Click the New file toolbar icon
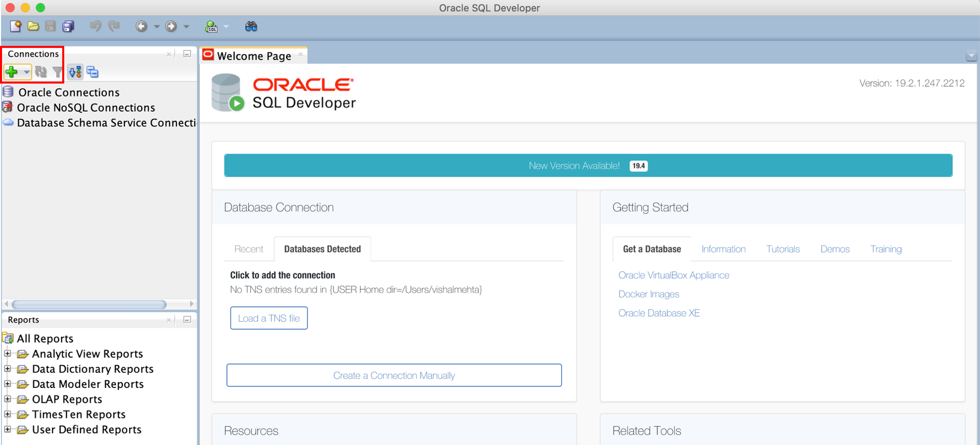 click(x=16, y=26)
